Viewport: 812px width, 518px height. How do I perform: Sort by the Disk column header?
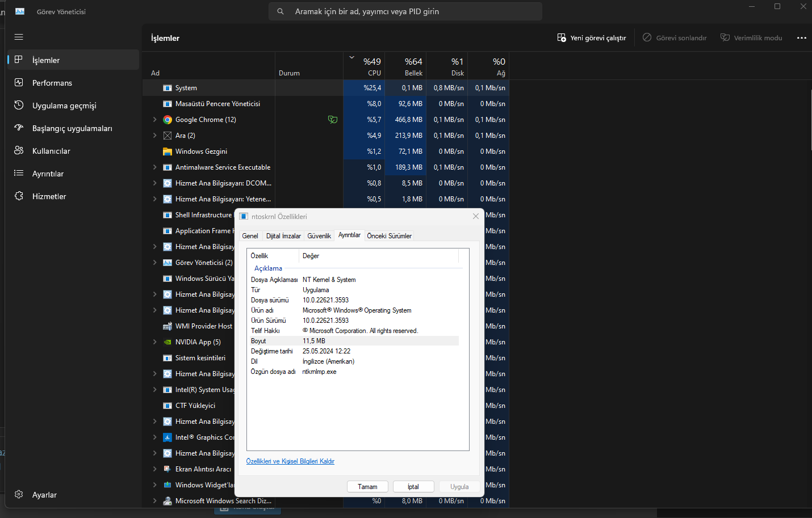[x=447, y=66]
